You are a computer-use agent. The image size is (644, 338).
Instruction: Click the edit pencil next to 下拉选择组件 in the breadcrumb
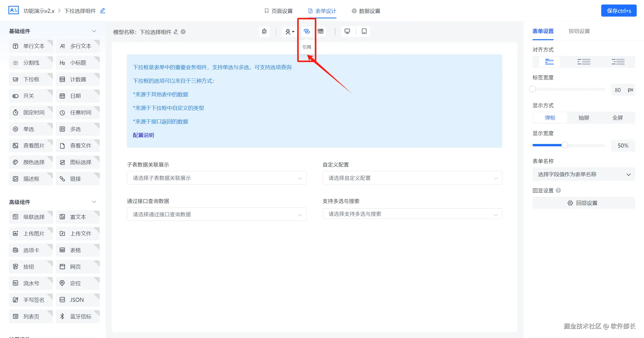[x=102, y=11]
